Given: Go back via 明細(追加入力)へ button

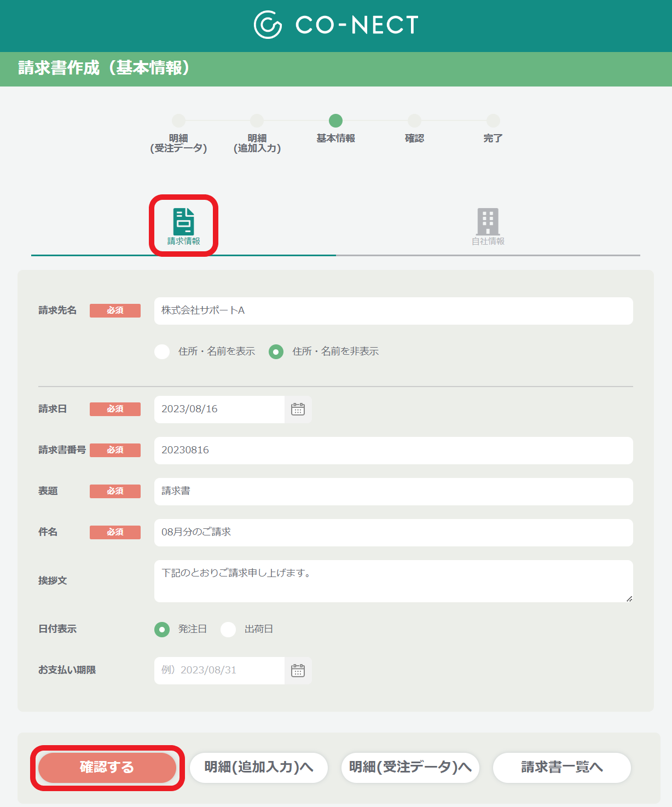Looking at the screenshot, I should 259,768.
